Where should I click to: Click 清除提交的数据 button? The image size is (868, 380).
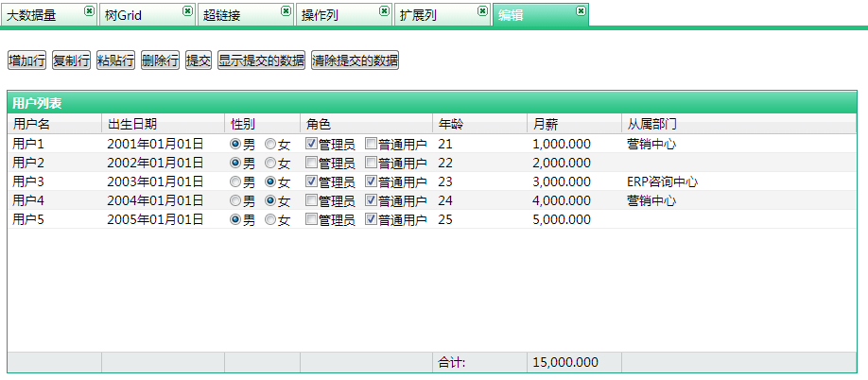pyautogui.click(x=355, y=60)
